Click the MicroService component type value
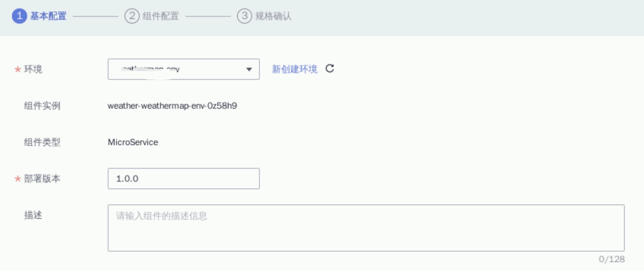 (133, 142)
